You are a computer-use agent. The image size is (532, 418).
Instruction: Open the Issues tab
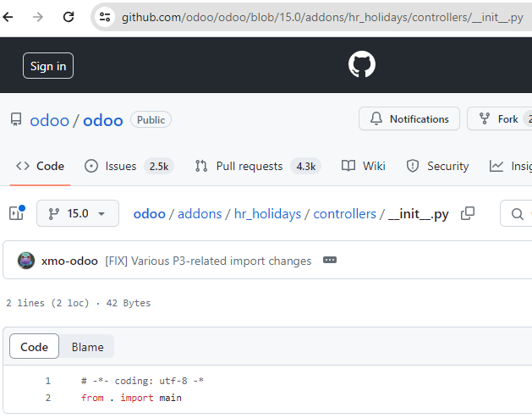[129, 166]
